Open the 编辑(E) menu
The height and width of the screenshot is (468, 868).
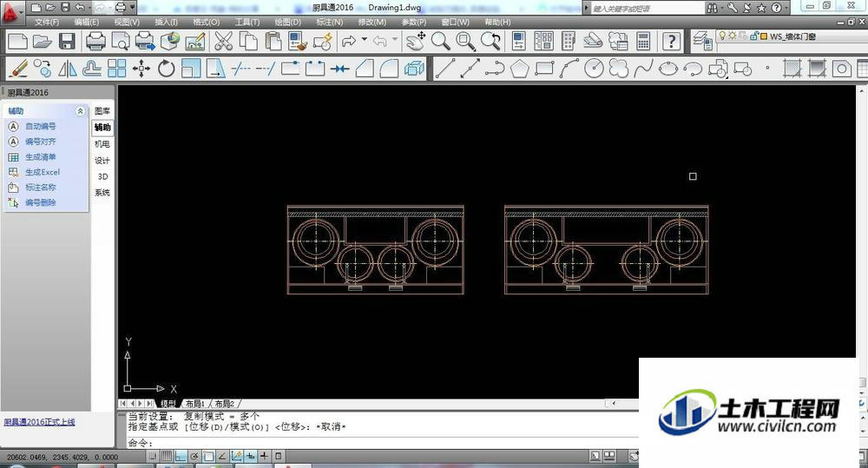click(86, 23)
